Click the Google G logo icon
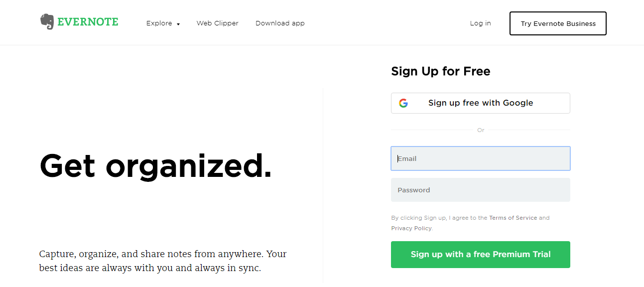 [x=403, y=103]
